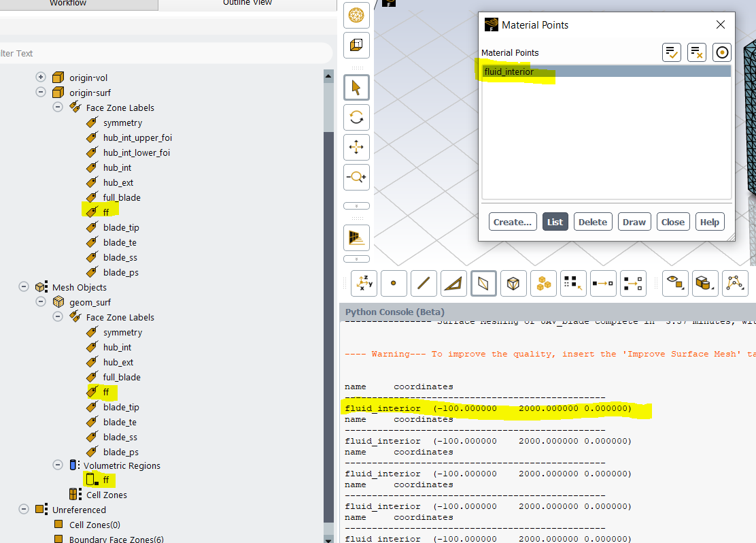The image size is (756, 543).
Task: Select hub_int_lower_foi label
Action: point(137,152)
